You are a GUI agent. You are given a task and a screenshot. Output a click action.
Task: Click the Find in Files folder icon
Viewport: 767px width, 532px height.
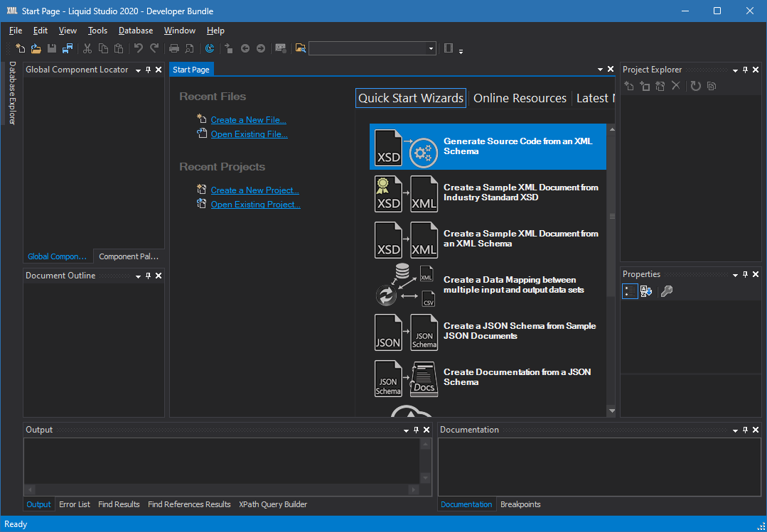click(301, 48)
